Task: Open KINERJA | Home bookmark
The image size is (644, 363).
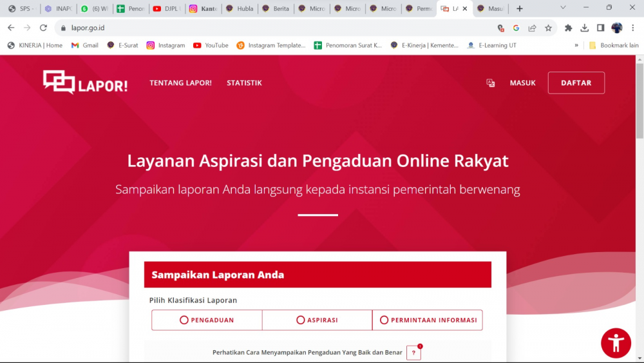Action: (35, 45)
